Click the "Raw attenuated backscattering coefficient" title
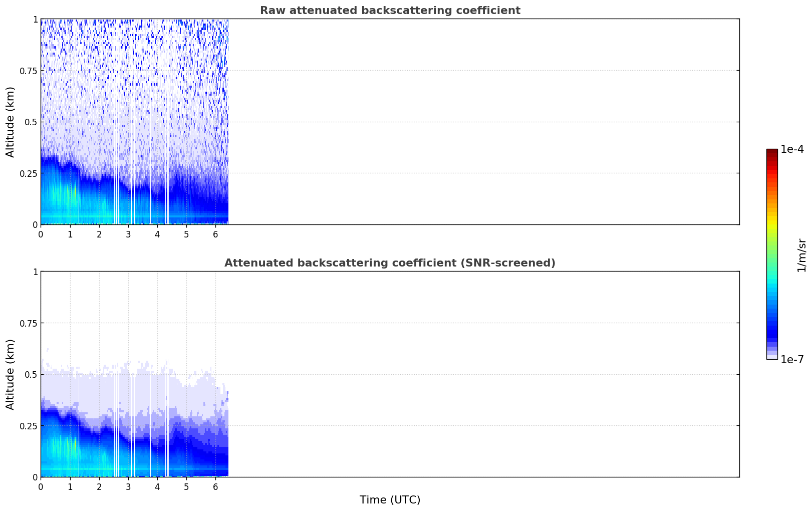This screenshot has width=812, height=511. (390, 11)
